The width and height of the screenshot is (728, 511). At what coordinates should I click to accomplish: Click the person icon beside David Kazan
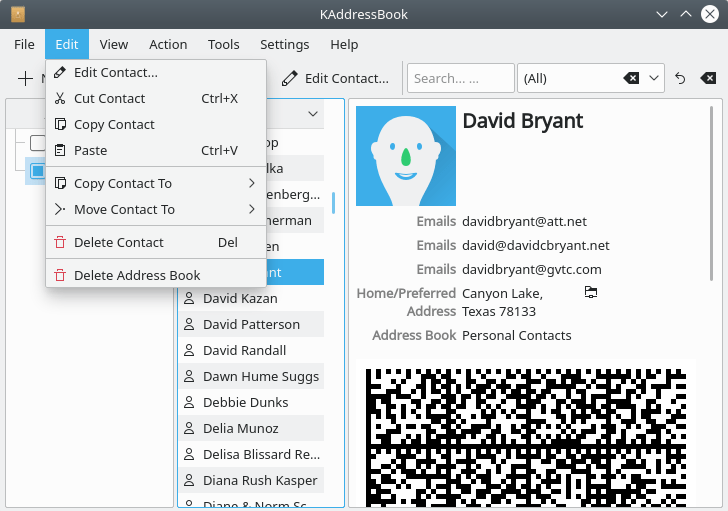tap(187, 298)
